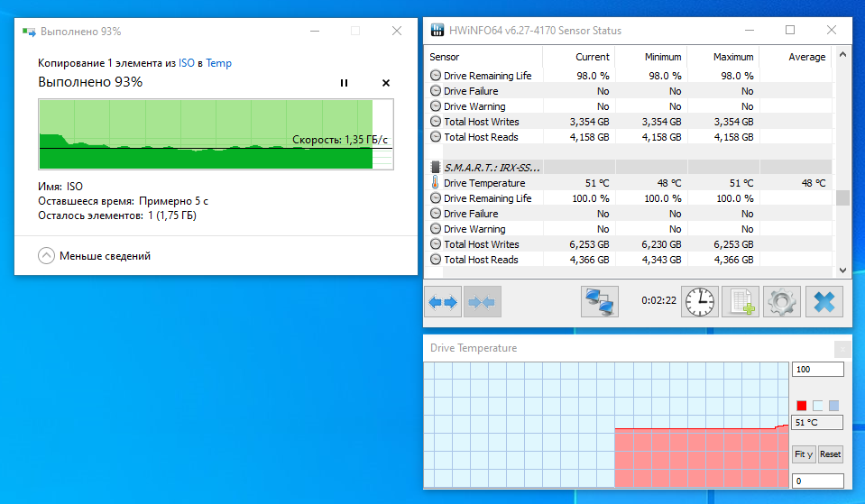Select the S.M.A.R.T.: IRX-SS... drive group
The width and height of the screenshot is (865, 504).
coord(630,167)
